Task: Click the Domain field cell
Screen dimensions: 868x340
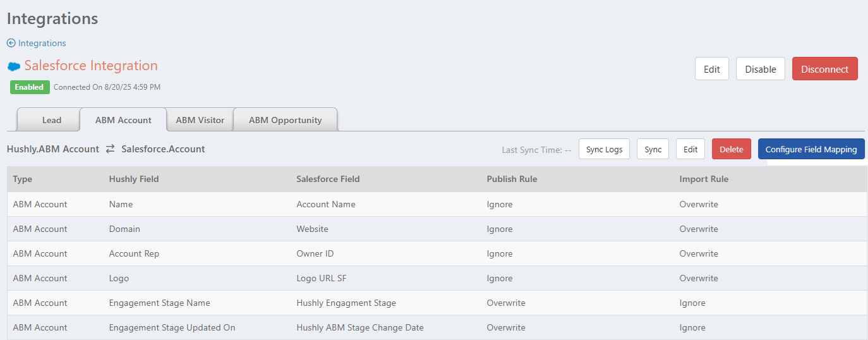Action: 124,229
